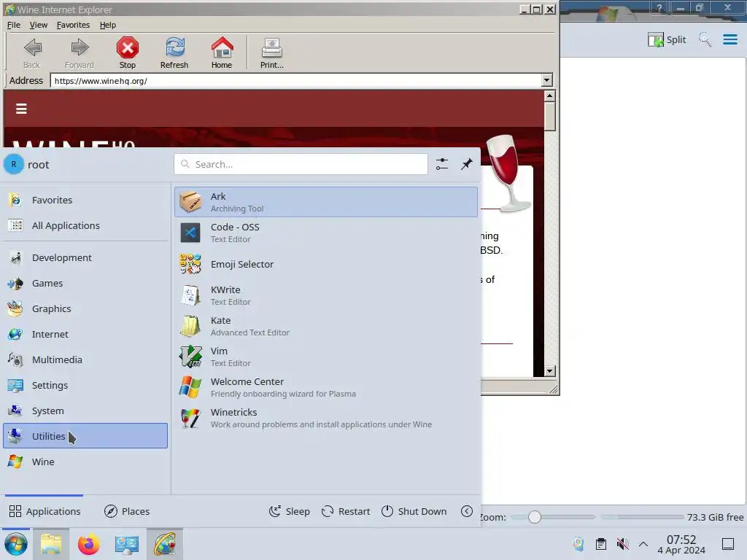This screenshot has height=560, width=747.
Task: Open Help menu in Internet Explorer
Action: [108, 25]
